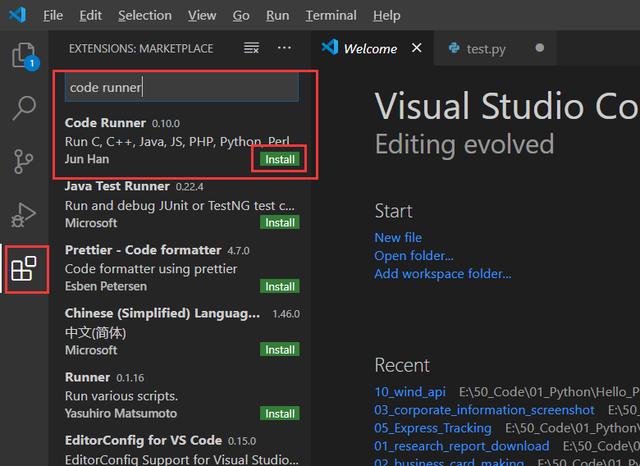Click description 'Run various scripts.'
Viewport: 640px width, 466px height.
point(121,396)
